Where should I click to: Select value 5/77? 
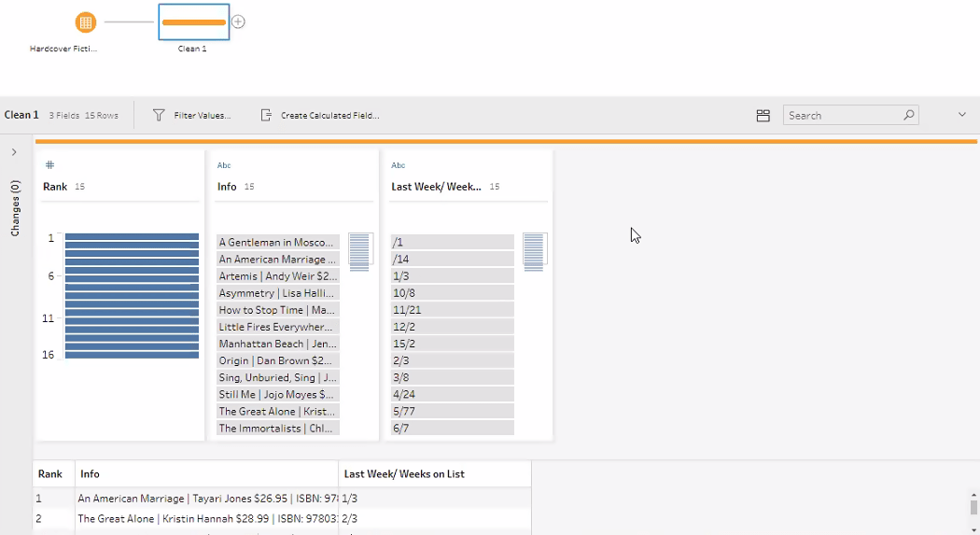453,411
